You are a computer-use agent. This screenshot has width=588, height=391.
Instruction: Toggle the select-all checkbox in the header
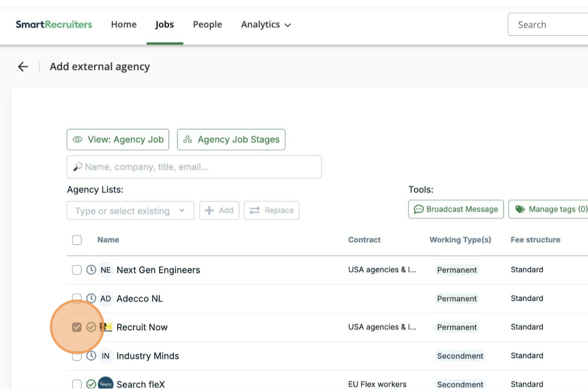tap(77, 240)
